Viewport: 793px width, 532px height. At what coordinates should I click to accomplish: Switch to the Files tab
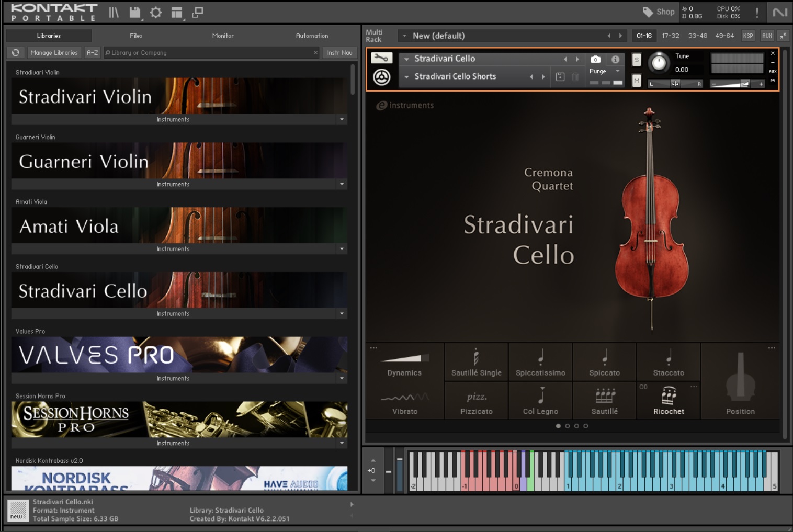[135, 36]
